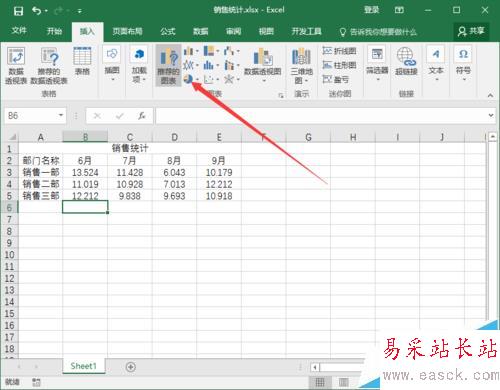Open the 3D Map (三维地图) tool
The image size is (500, 390).
(302, 65)
